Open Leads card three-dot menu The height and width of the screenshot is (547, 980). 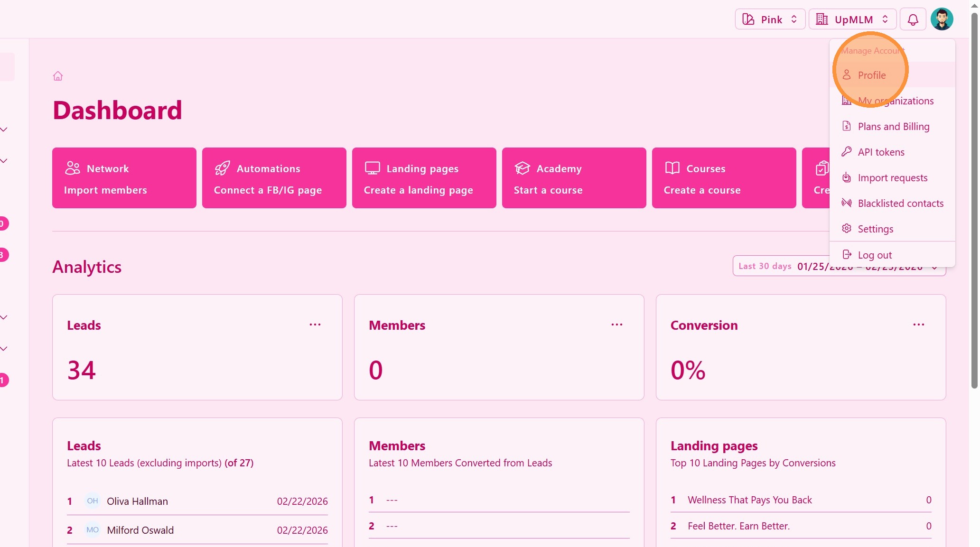click(x=315, y=324)
